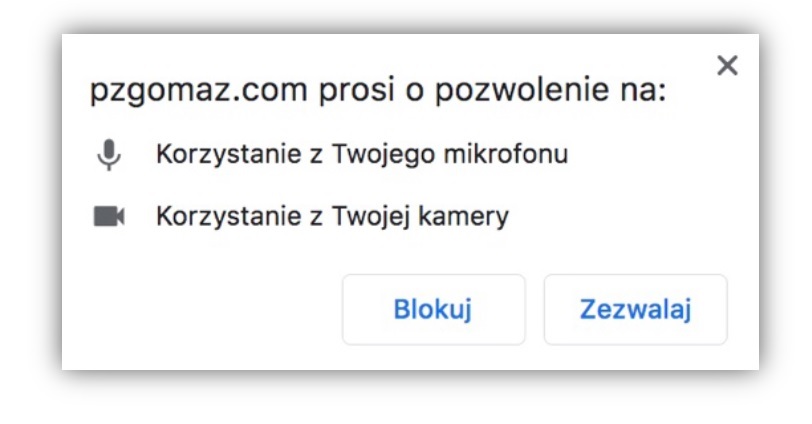Click the video camera icon

tap(109, 216)
